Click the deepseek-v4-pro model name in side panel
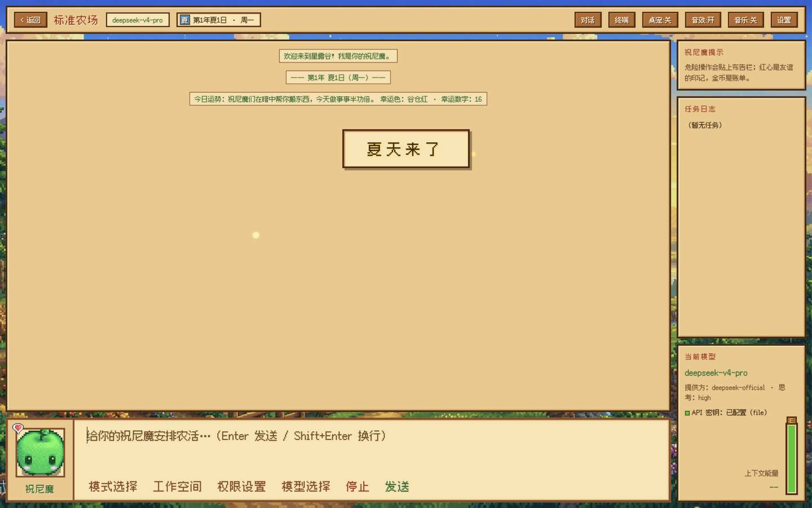This screenshot has width=812, height=508. [716, 373]
